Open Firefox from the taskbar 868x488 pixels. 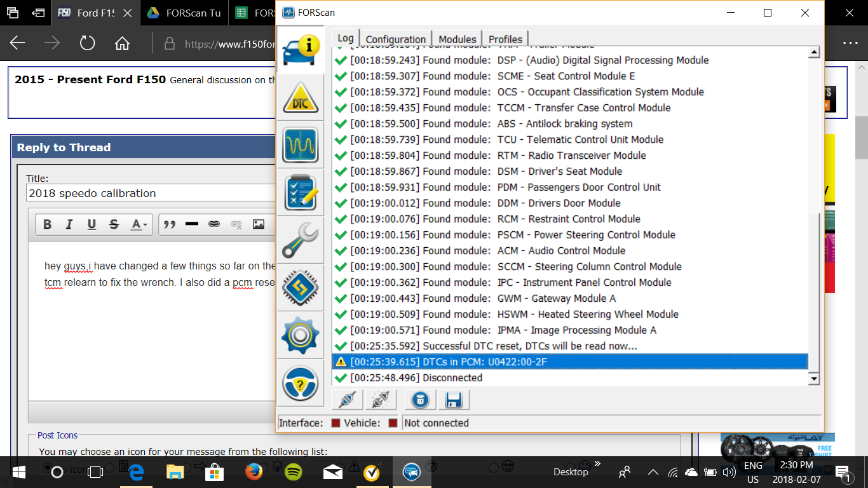point(254,472)
